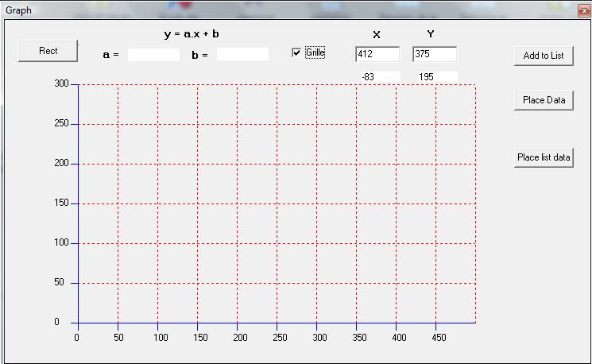This screenshot has width=592, height=364.
Task: Click the 'y = a.x + b' formula label
Action: [192, 34]
